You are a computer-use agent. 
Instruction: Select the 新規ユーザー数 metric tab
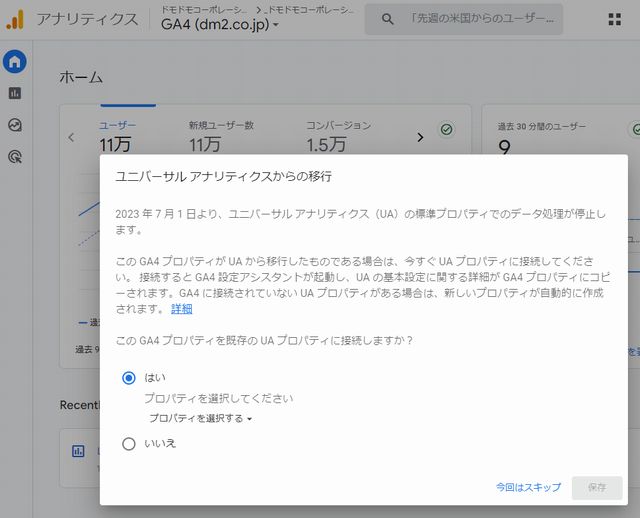pyautogui.click(x=221, y=137)
